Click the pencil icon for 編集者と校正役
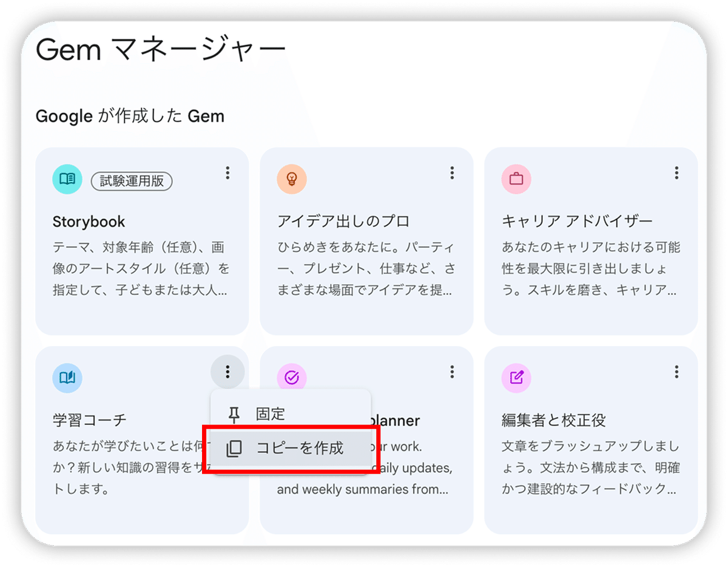 516,378
